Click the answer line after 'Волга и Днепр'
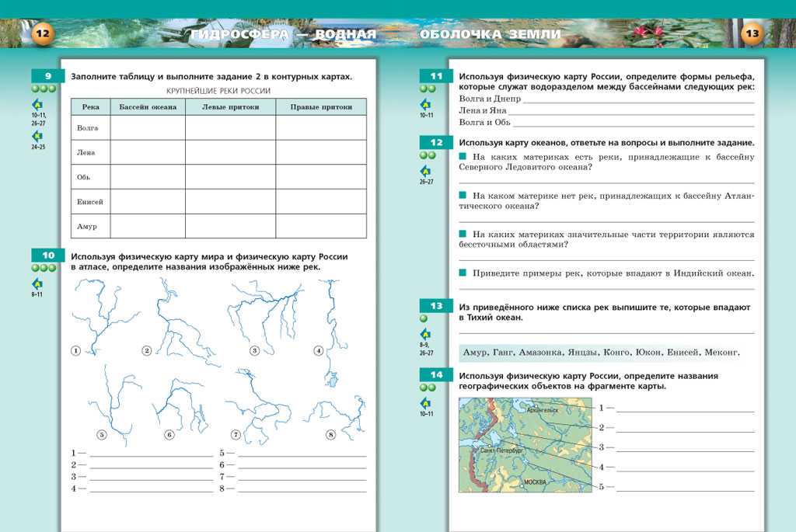 click(x=639, y=100)
